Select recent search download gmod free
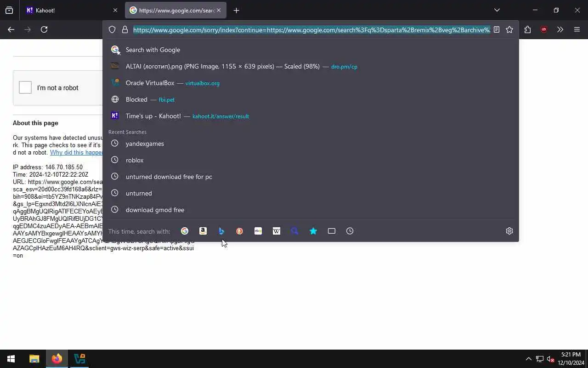Screen dimensions: 588x368 point(311,210)
